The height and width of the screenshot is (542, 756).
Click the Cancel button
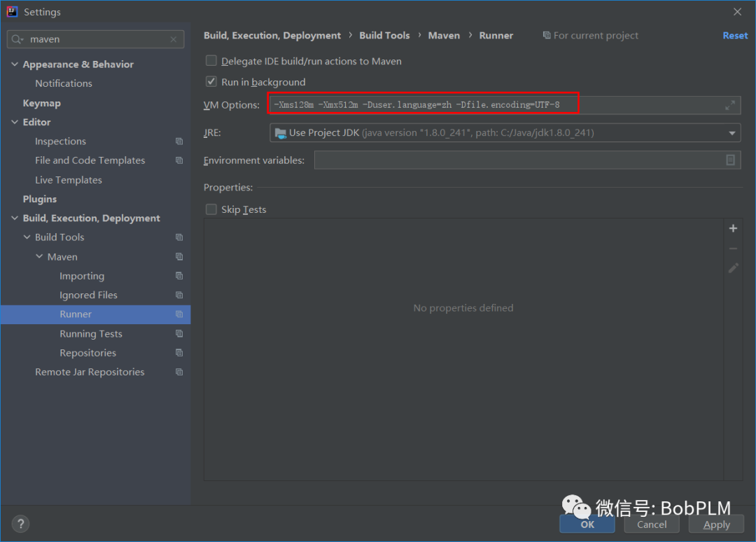(x=652, y=524)
